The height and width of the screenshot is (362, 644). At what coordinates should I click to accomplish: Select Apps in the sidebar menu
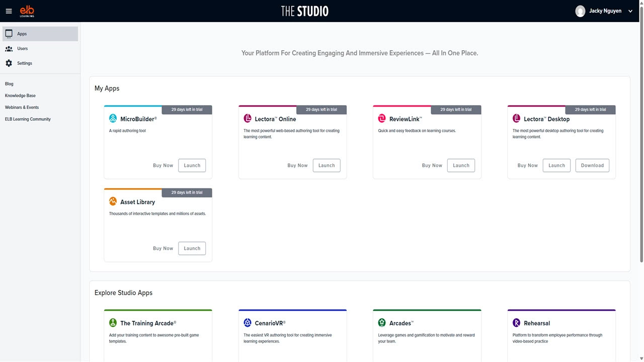coord(40,34)
